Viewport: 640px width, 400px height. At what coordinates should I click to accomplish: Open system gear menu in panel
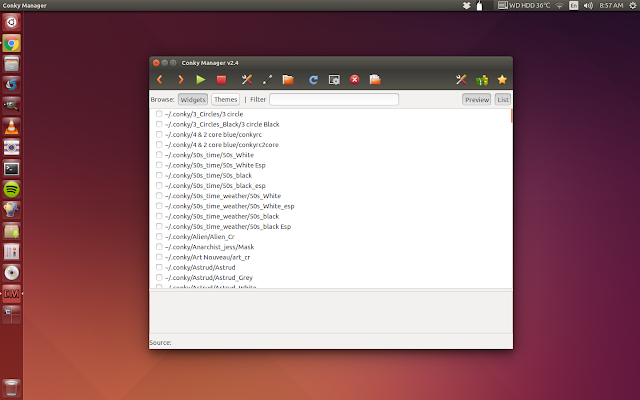point(633,6)
